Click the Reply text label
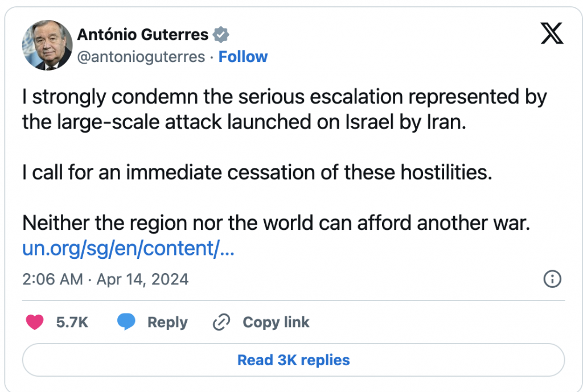This screenshot has height=392, width=583. [167, 322]
